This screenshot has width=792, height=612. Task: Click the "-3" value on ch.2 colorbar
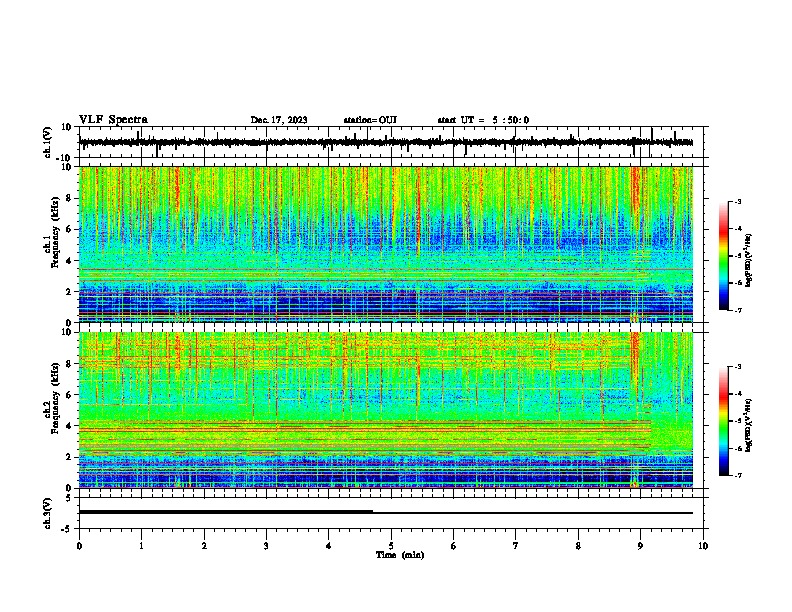[x=738, y=367]
